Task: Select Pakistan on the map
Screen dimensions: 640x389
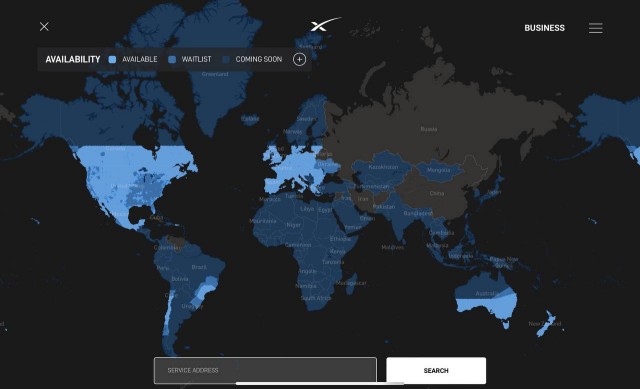Action: point(384,207)
